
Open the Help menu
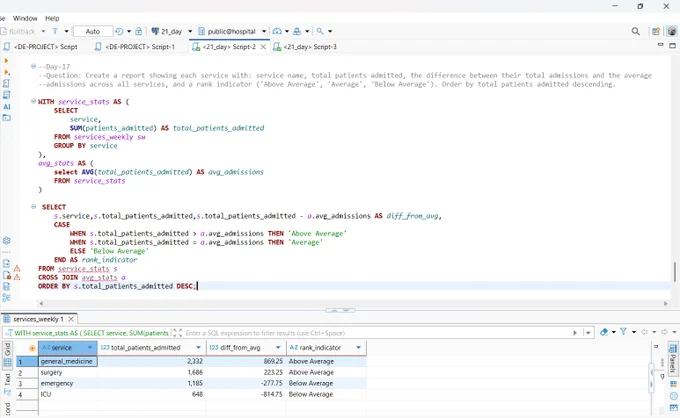pos(52,18)
